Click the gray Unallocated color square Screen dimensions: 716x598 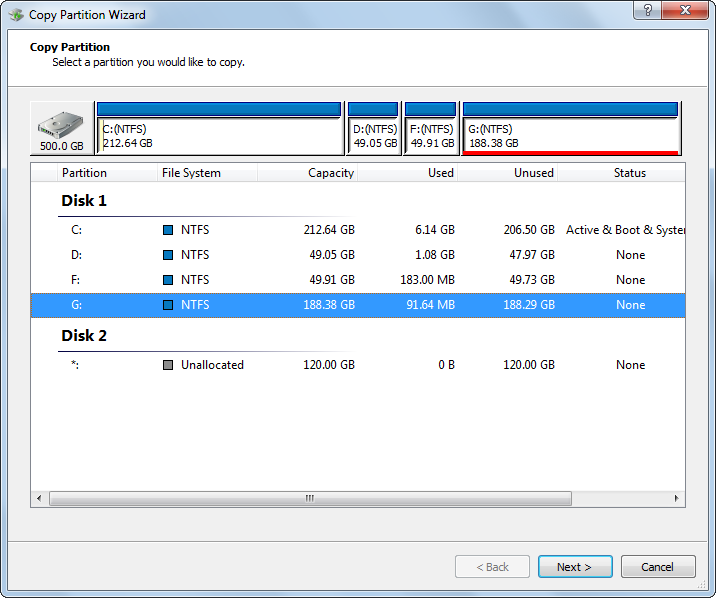click(168, 365)
